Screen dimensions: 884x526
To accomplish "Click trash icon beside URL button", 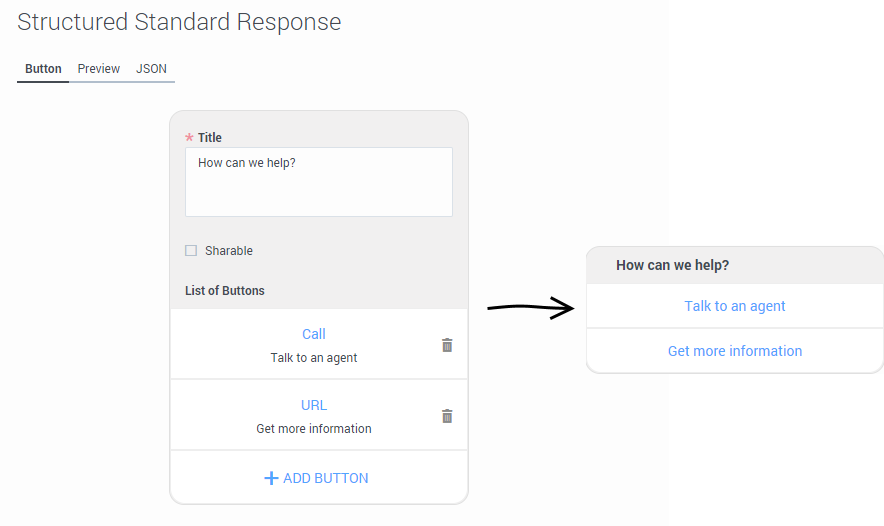I will (447, 416).
